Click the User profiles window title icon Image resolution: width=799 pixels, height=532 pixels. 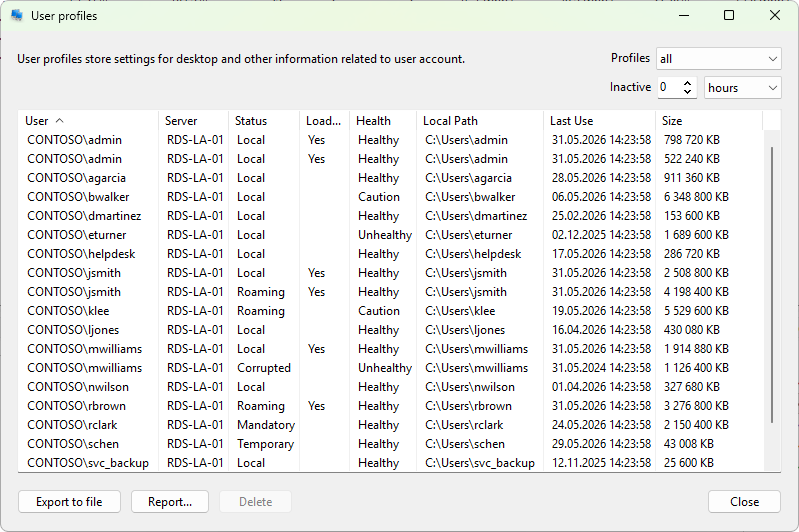17,16
